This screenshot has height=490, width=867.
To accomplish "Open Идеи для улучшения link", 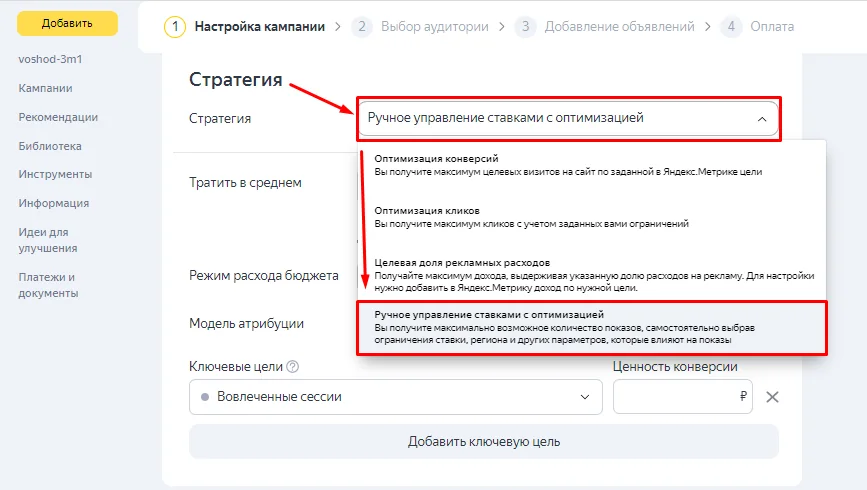I will 48,240.
